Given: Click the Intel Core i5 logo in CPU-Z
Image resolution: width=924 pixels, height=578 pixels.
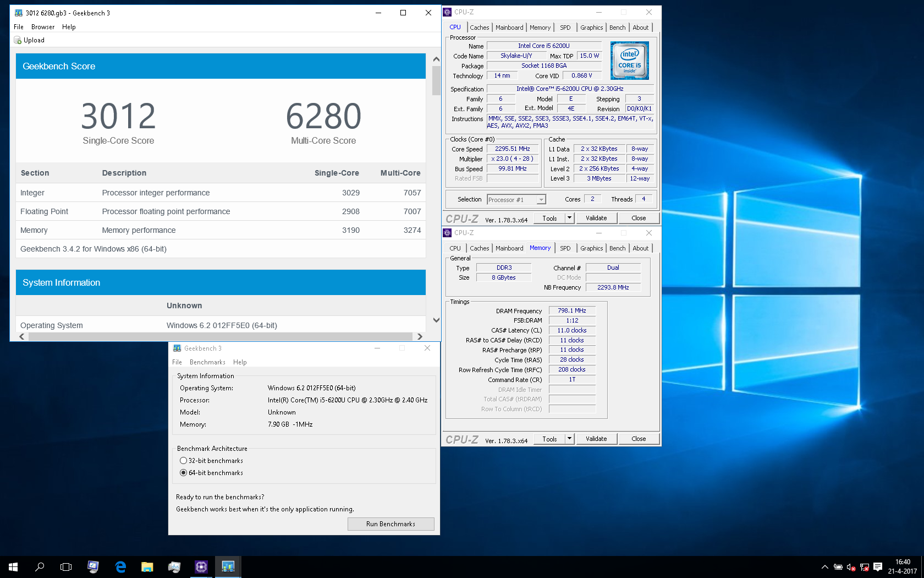Looking at the screenshot, I should [x=629, y=61].
